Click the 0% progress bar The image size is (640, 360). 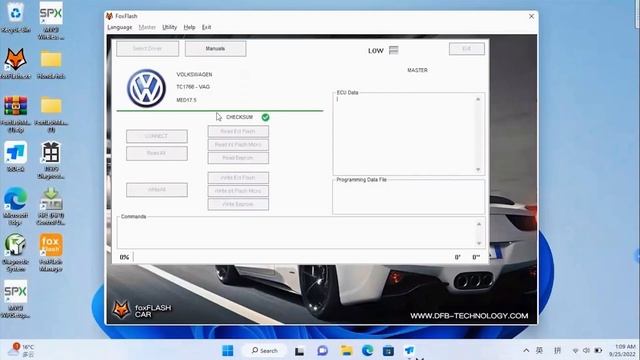292,257
